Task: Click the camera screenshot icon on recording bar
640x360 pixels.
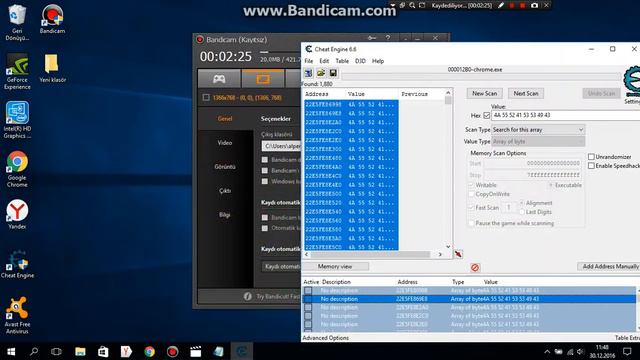Action: coord(534,5)
